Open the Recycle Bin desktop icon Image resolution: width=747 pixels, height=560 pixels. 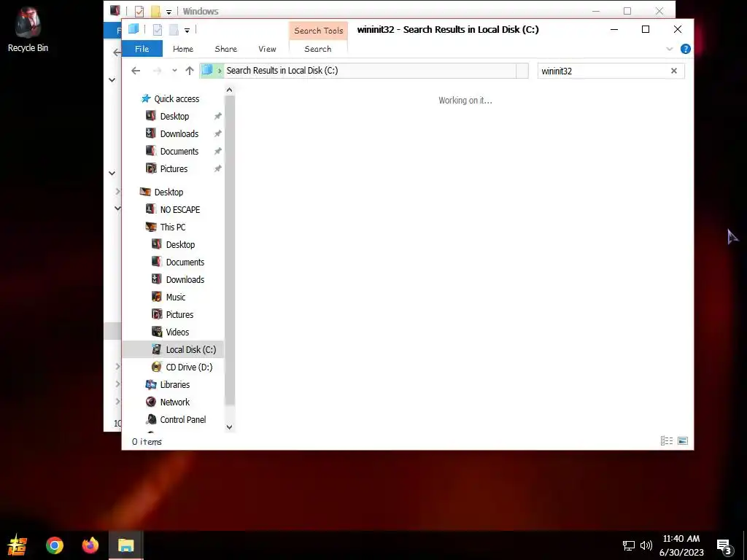tap(28, 29)
